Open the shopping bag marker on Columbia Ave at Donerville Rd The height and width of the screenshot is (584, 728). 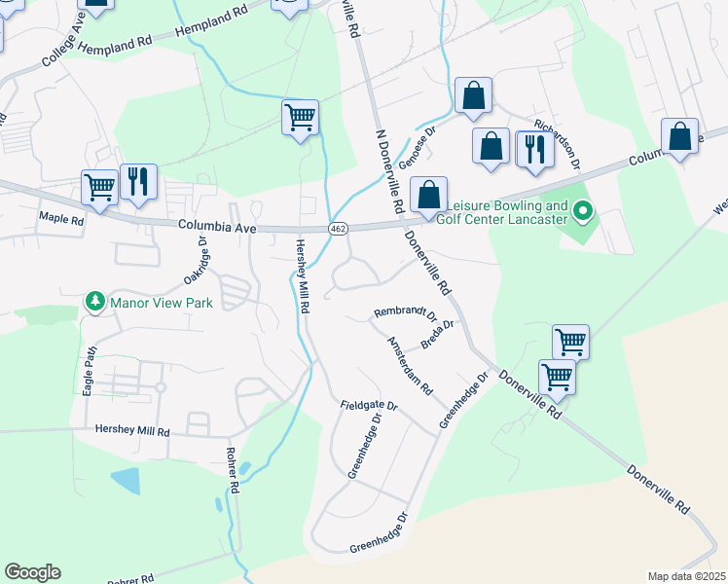pos(428,196)
